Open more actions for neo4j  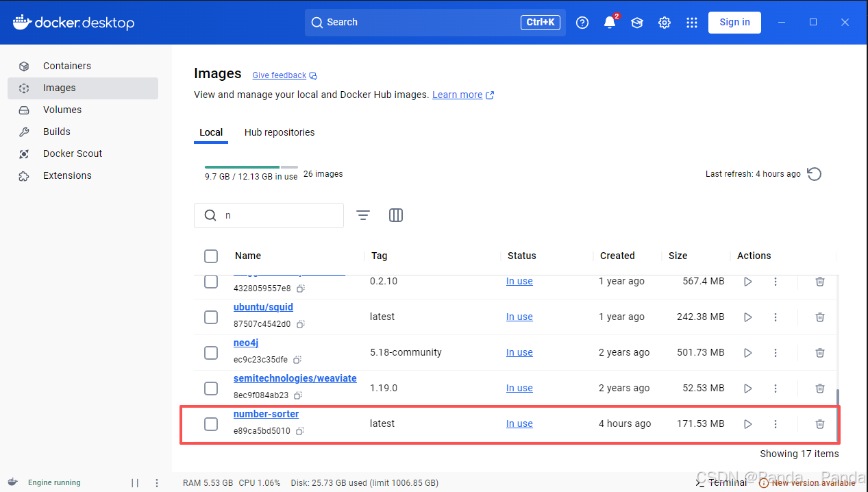point(776,353)
